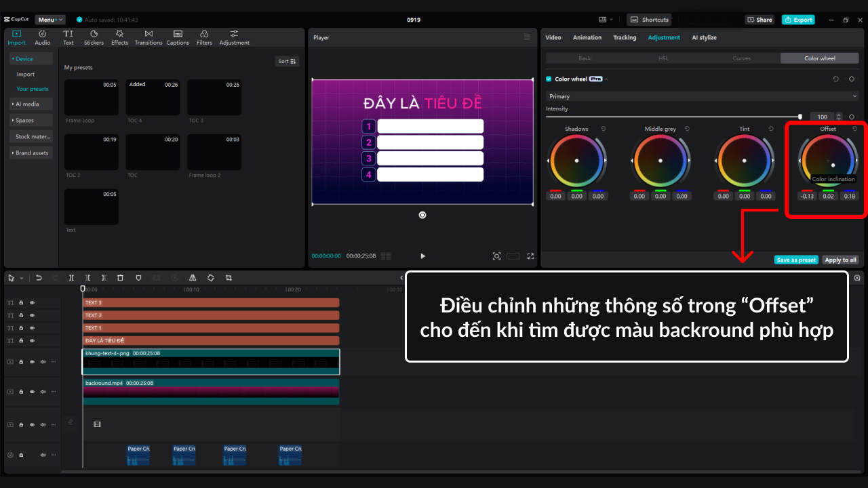Click Save as preset
Image resolution: width=868 pixels, height=488 pixels.
coord(796,260)
